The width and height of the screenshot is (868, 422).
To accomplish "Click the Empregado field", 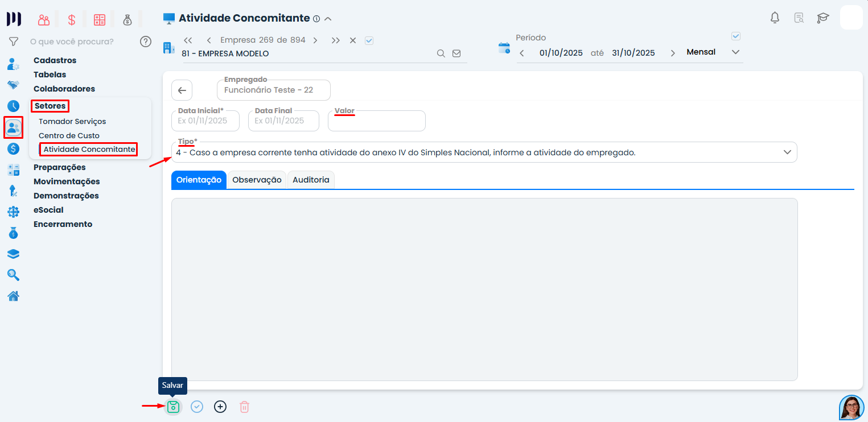I will 274,90.
